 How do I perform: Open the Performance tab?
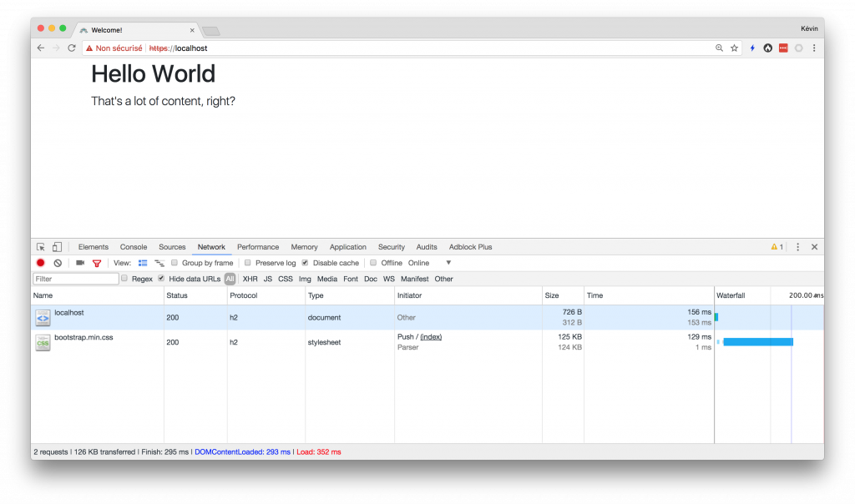click(258, 247)
